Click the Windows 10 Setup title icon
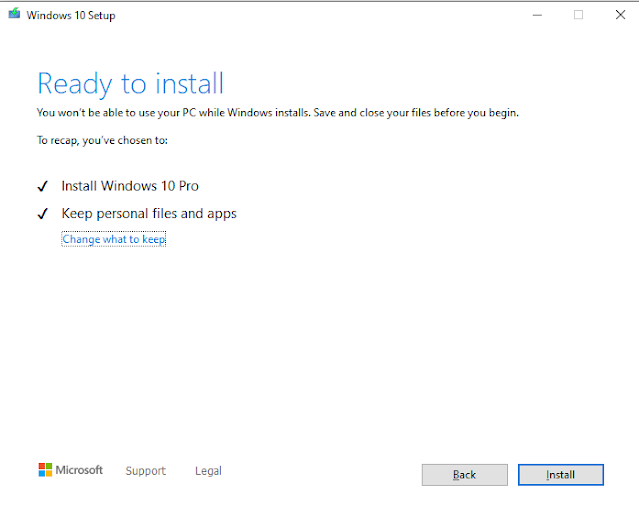This screenshot has height=506, width=639. (x=14, y=14)
